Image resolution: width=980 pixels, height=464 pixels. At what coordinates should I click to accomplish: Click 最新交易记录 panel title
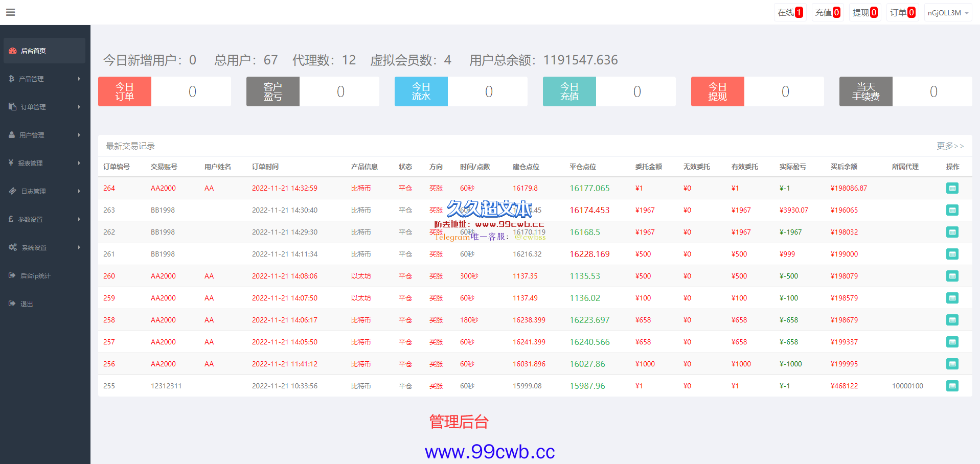pyautogui.click(x=130, y=146)
